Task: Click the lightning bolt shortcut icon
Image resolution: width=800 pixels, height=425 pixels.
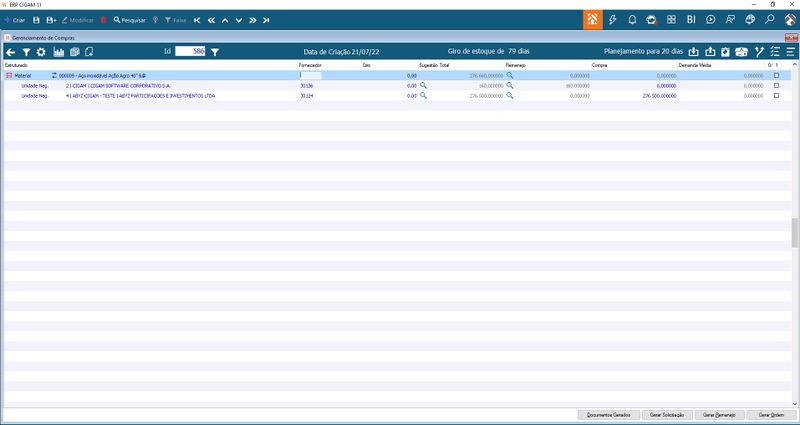Action: coord(613,20)
